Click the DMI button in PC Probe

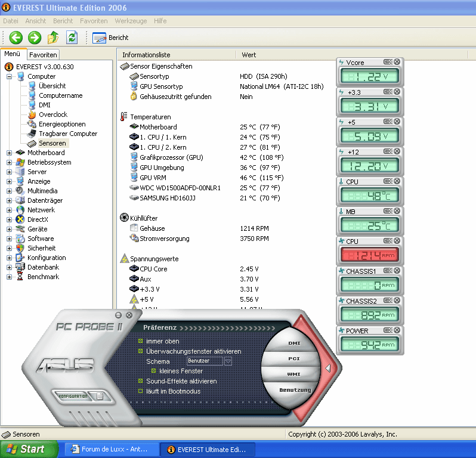tap(294, 343)
